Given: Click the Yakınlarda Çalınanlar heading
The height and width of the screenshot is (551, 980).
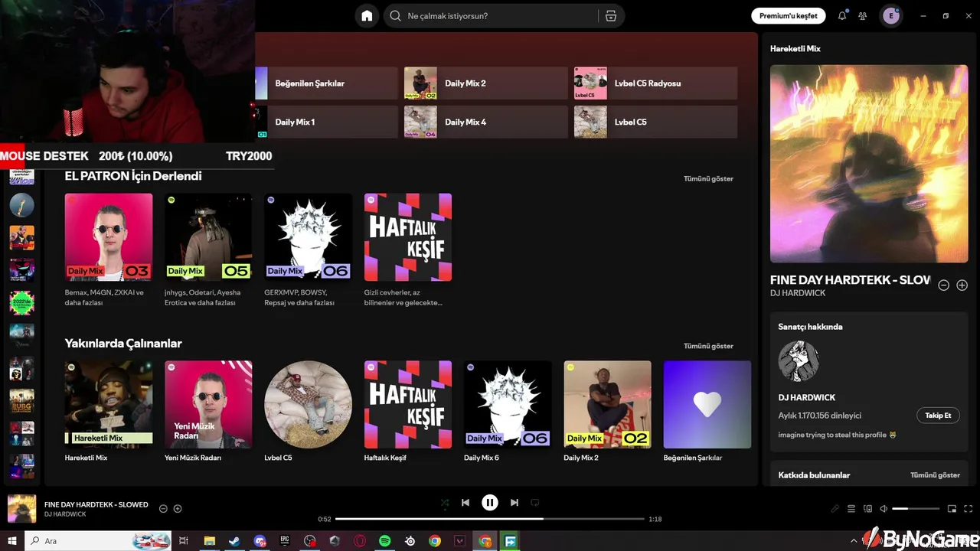Looking at the screenshot, I should tap(123, 344).
